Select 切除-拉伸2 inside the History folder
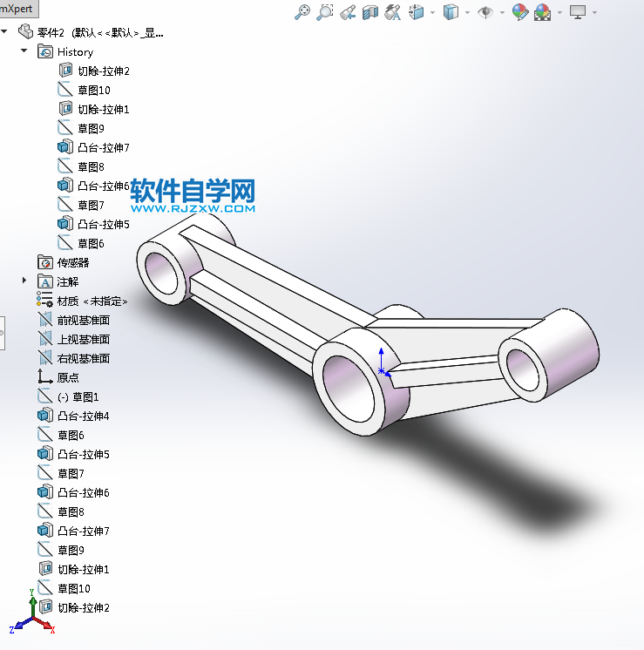Screen dimensions: 644x650 point(93,71)
